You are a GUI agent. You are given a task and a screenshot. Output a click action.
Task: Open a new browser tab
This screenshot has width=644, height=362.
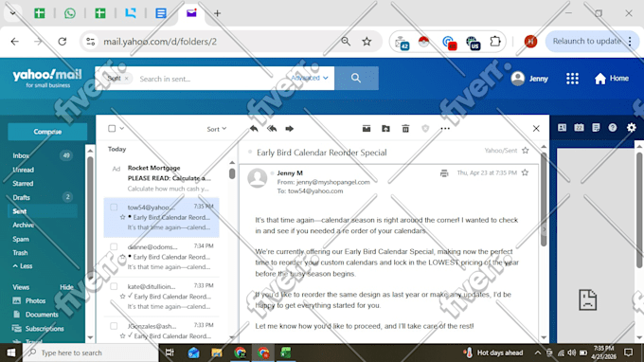tap(217, 13)
